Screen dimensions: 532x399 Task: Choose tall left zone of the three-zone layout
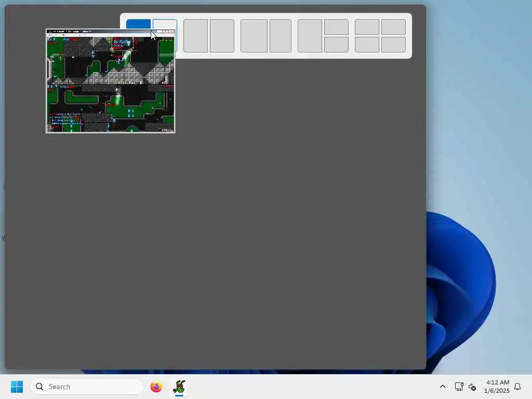(x=310, y=36)
